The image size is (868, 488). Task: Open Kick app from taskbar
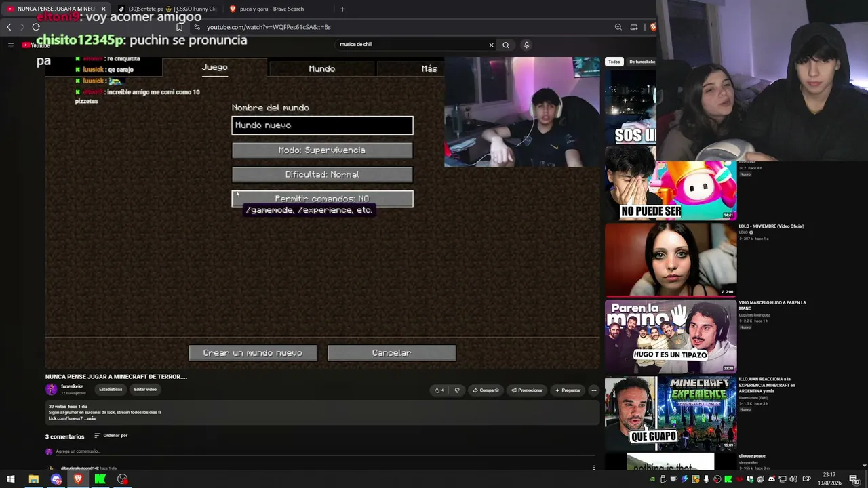[x=100, y=479]
